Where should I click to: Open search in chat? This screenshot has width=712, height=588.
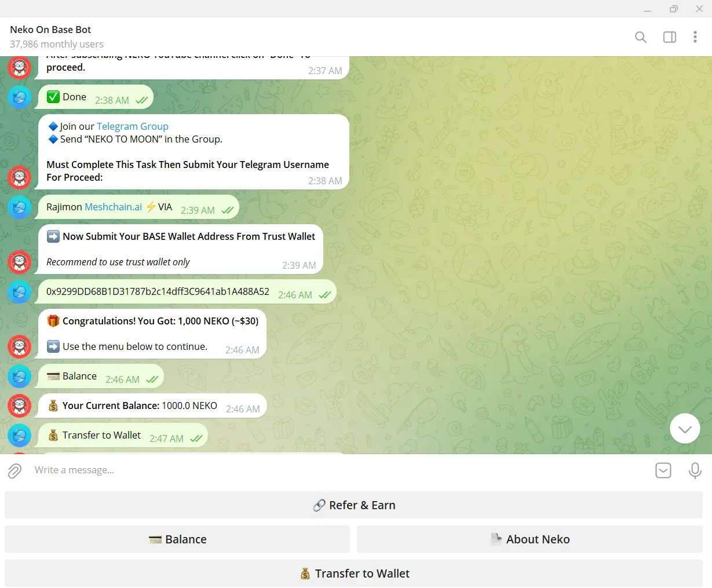tap(640, 37)
